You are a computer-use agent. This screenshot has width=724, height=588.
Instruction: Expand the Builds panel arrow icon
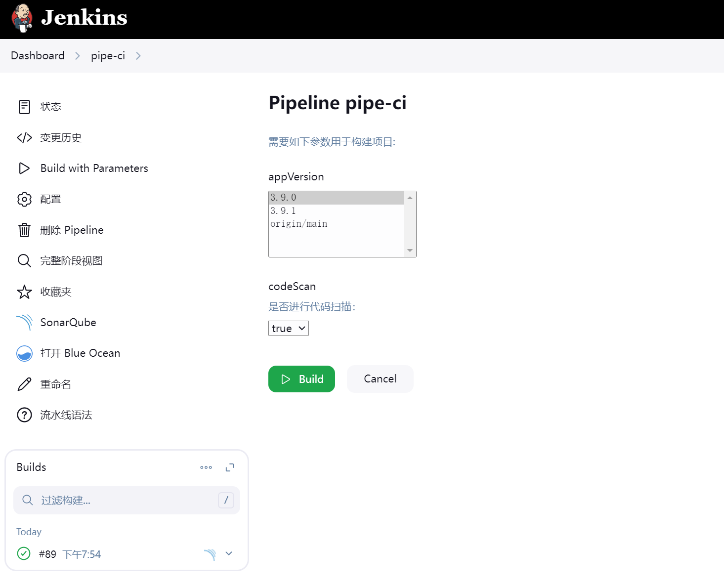230,467
